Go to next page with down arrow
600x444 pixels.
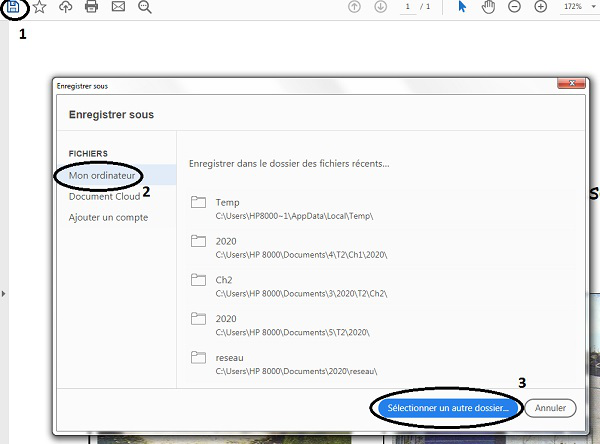pos(380,7)
